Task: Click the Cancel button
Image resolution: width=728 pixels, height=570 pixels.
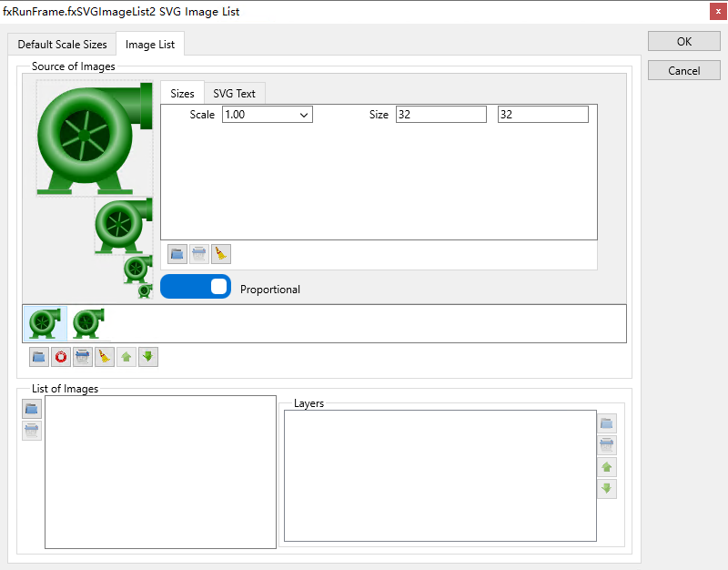Action: (684, 71)
